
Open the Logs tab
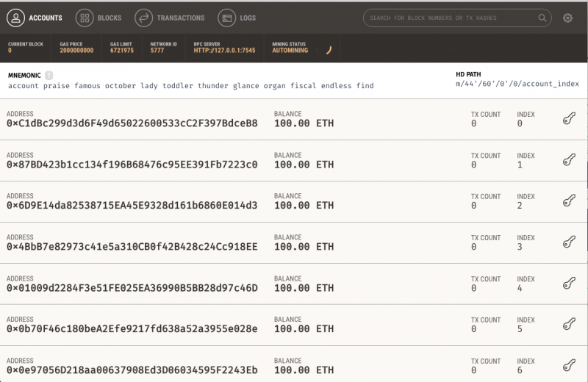(237, 18)
